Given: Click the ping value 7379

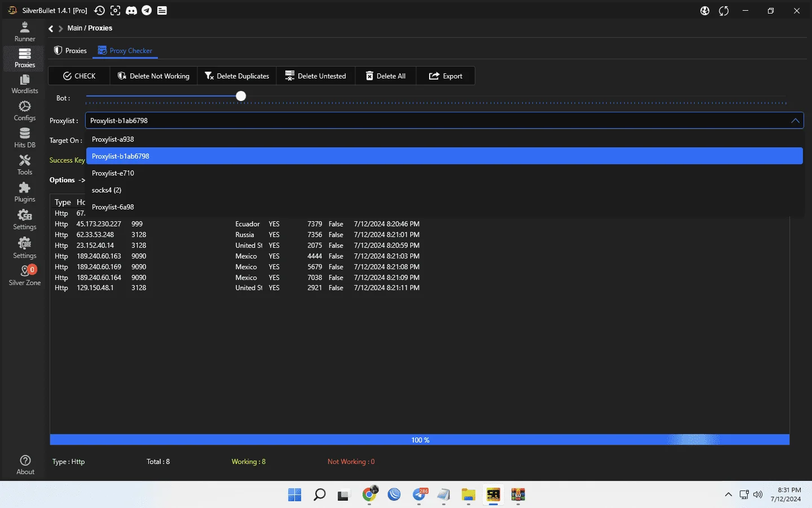Looking at the screenshot, I should coord(315,224).
